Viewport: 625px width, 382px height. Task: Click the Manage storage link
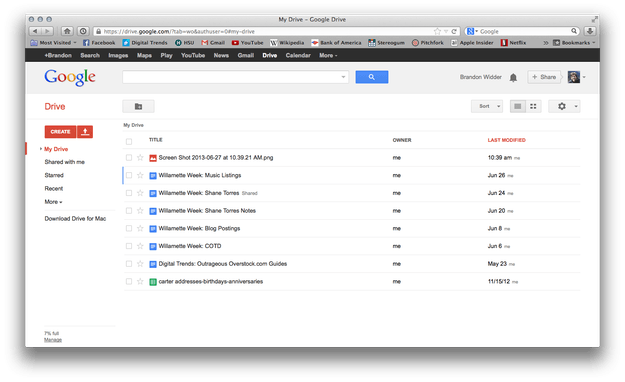pyautogui.click(x=53, y=340)
